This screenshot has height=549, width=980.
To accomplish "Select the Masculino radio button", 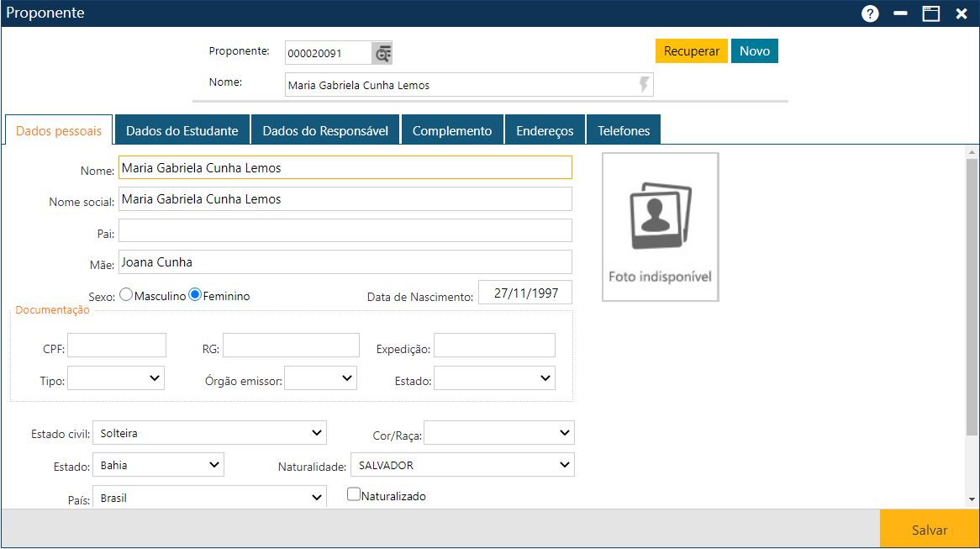I will pos(126,295).
